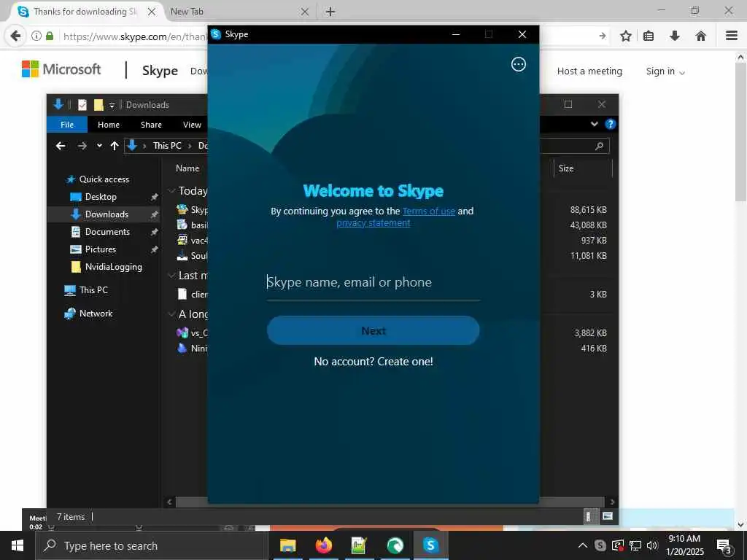This screenshot has width=747, height=560.
Task: Click the Explorer back arrow
Action: pos(61,146)
